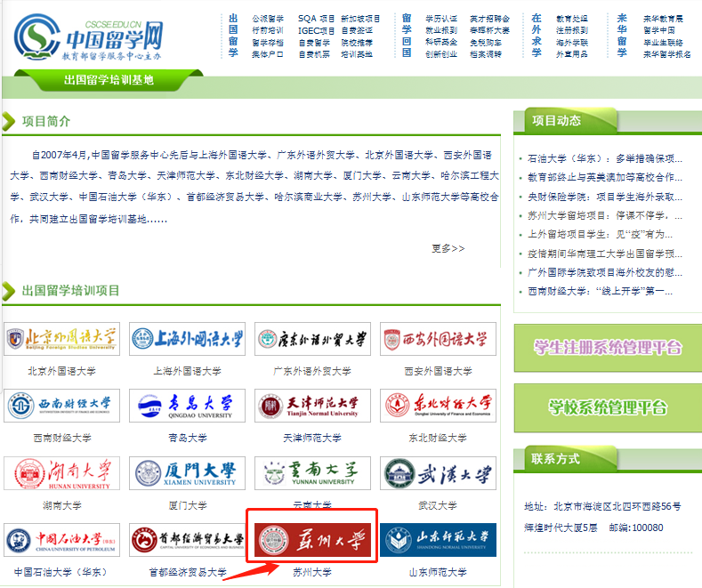Select the 武汉大学 logo
This screenshot has height=588, width=702.
coord(438,473)
